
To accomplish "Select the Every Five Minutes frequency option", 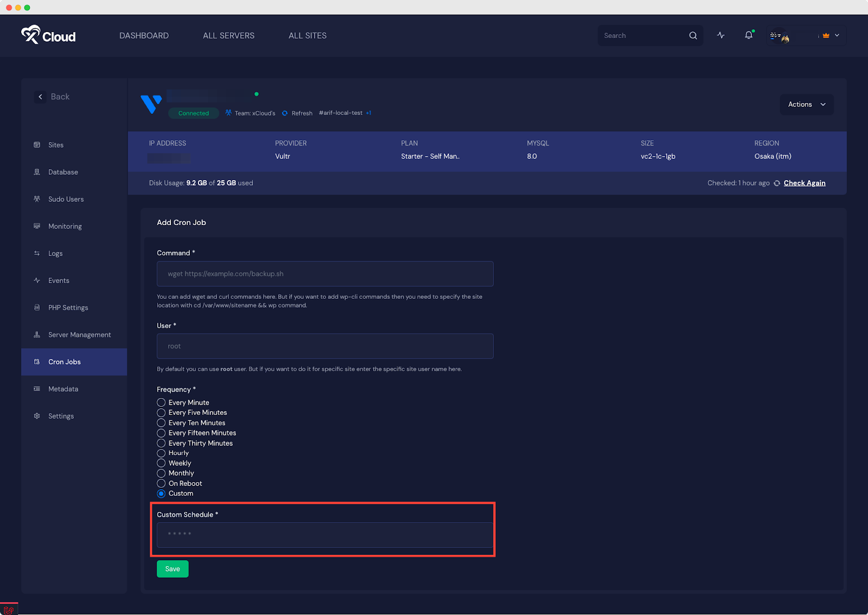I will (x=161, y=413).
